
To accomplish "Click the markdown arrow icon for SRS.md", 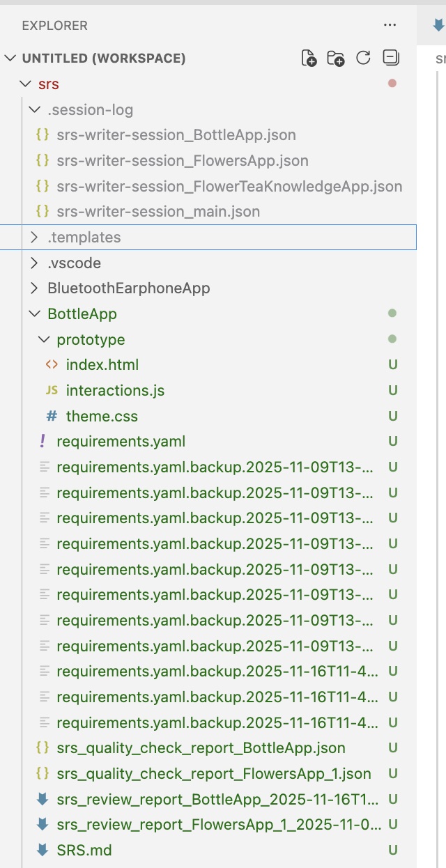I will point(43,850).
